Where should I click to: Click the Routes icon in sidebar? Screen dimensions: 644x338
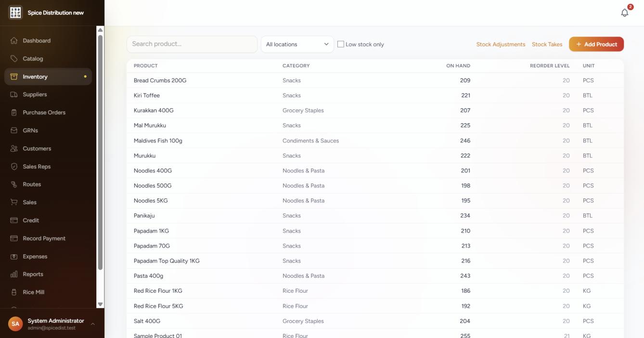point(14,184)
